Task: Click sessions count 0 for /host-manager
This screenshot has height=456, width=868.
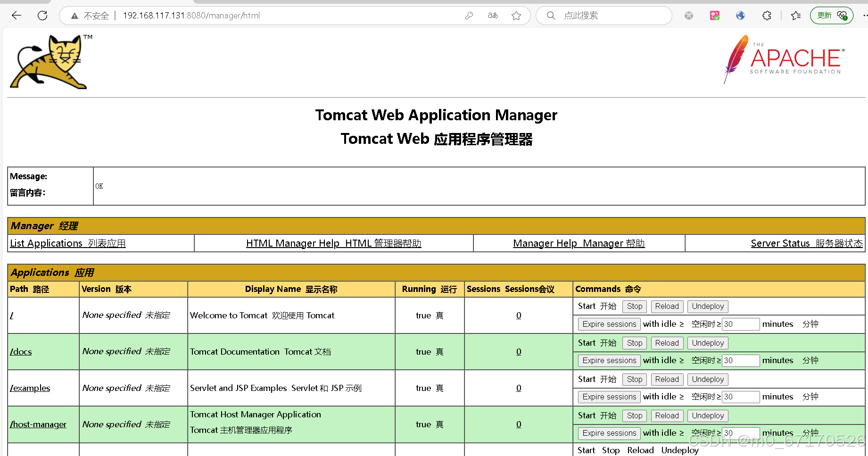Action: pyautogui.click(x=519, y=424)
